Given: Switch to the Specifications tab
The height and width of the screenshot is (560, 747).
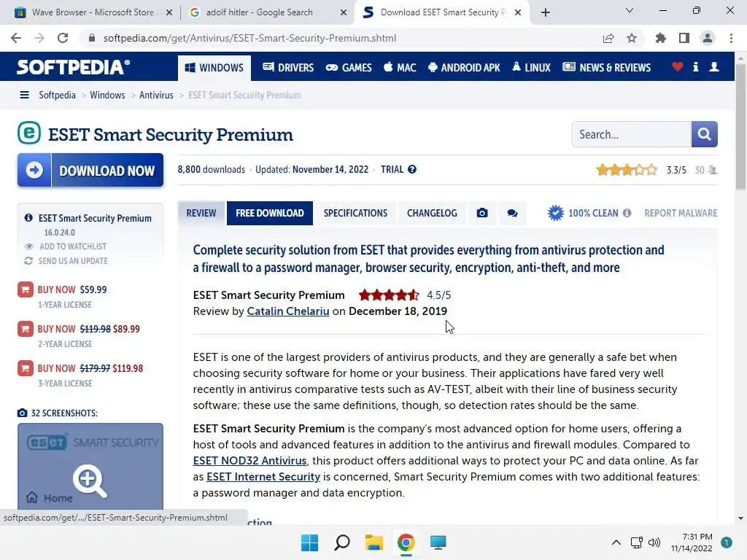Looking at the screenshot, I should [355, 213].
